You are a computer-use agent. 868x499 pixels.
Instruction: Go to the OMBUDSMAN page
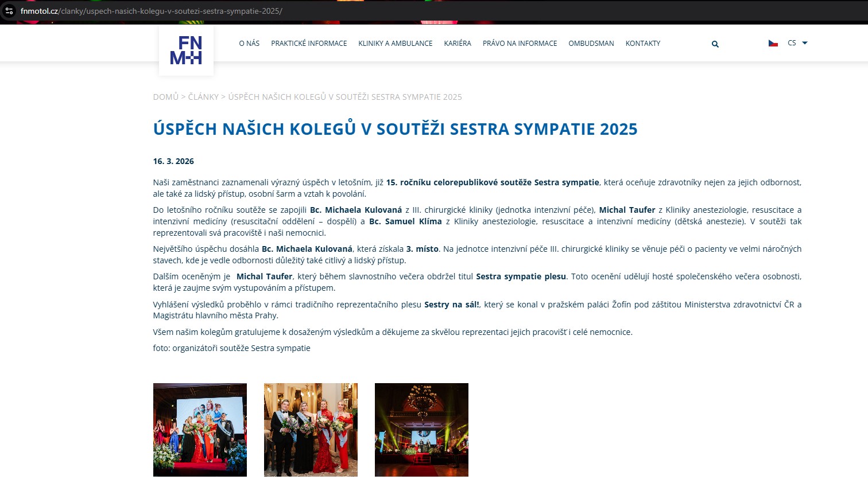pyautogui.click(x=591, y=44)
